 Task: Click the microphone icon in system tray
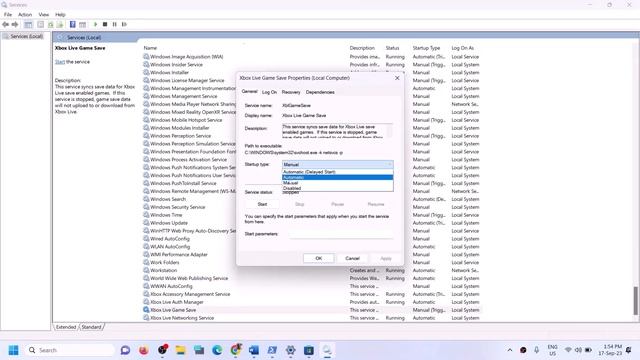[x=537, y=350]
